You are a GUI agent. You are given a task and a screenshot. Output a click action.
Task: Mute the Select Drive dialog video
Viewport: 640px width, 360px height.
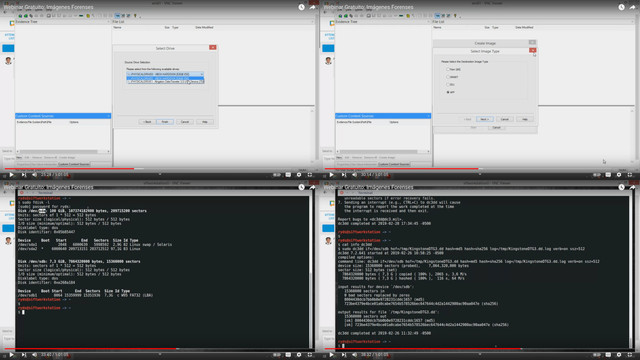coord(35,175)
